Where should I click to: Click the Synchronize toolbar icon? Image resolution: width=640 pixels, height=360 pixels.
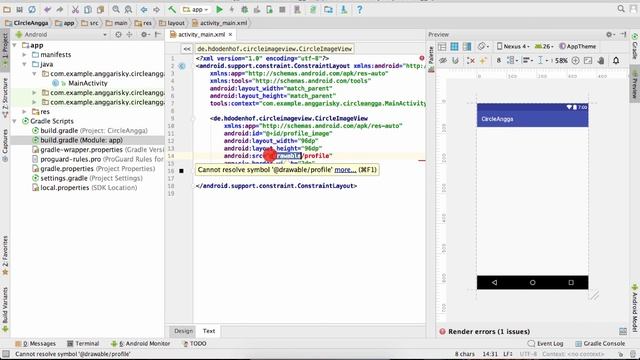click(31, 9)
